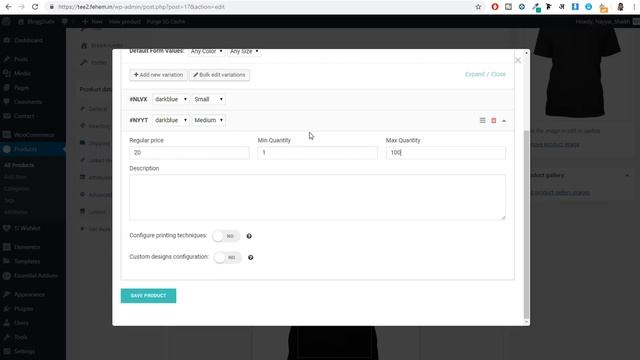
Task: Collapse the #NYYT variation panel arrow
Action: click(504, 121)
